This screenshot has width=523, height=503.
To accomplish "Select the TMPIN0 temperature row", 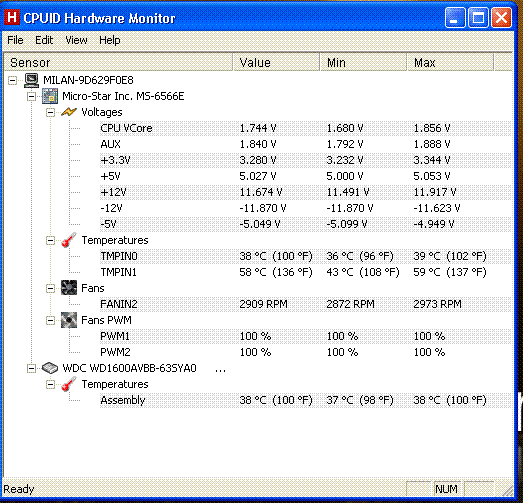I will point(305,256).
